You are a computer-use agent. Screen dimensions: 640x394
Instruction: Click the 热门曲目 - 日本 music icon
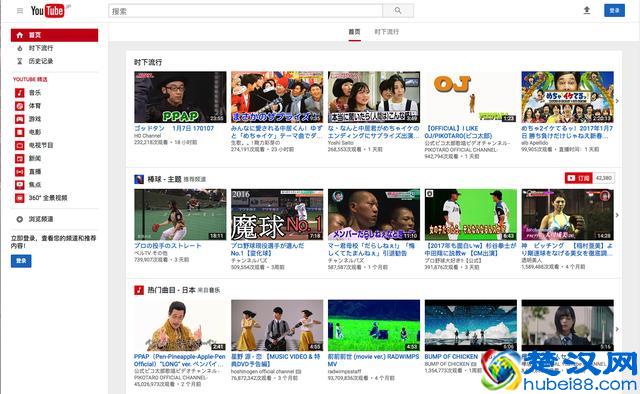139,290
